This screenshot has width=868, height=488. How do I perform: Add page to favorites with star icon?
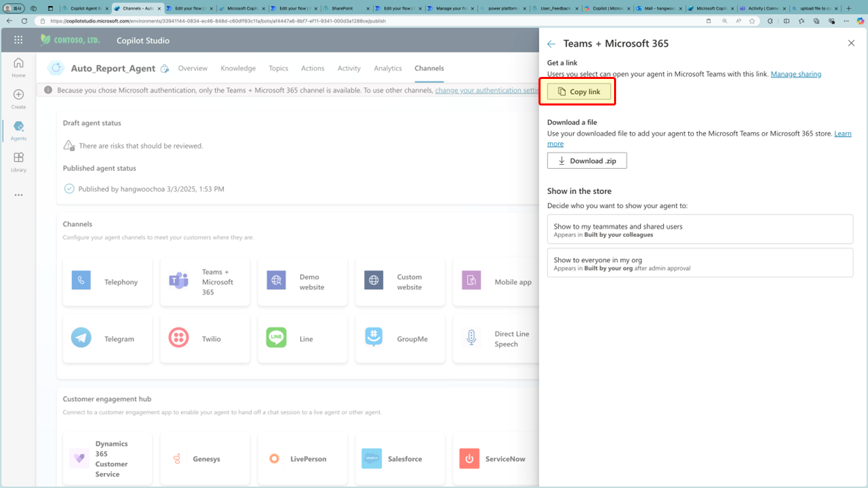point(752,21)
